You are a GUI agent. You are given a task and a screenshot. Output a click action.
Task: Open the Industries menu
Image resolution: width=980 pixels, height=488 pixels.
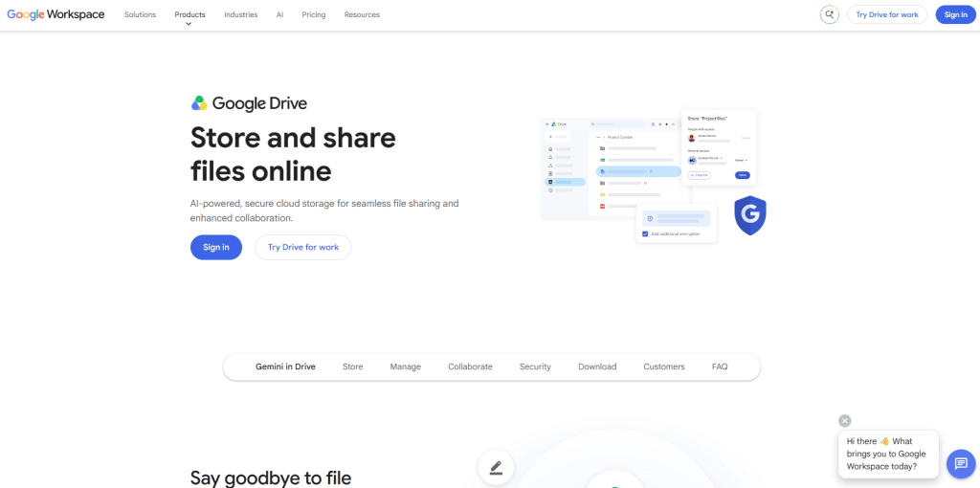click(x=240, y=14)
